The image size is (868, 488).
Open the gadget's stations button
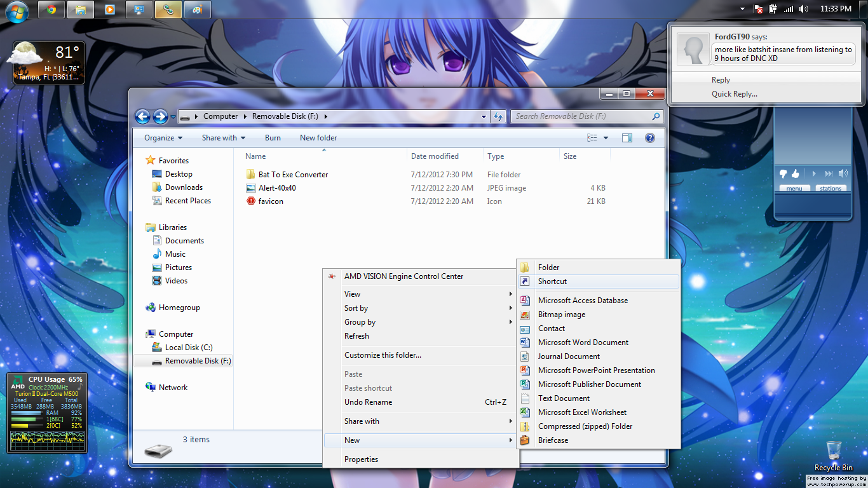(831, 188)
